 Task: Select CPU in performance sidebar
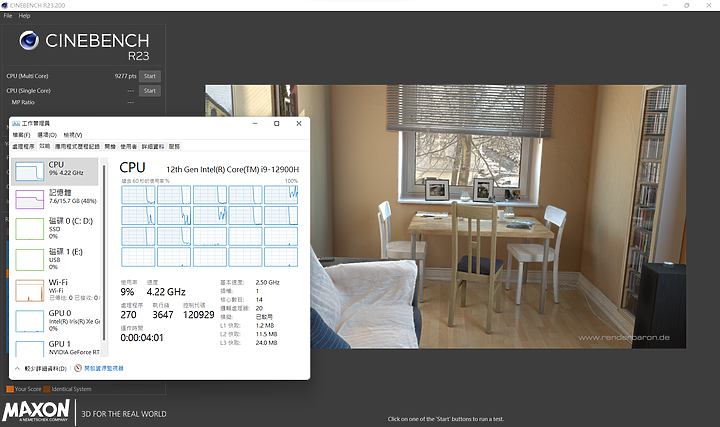point(55,171)
